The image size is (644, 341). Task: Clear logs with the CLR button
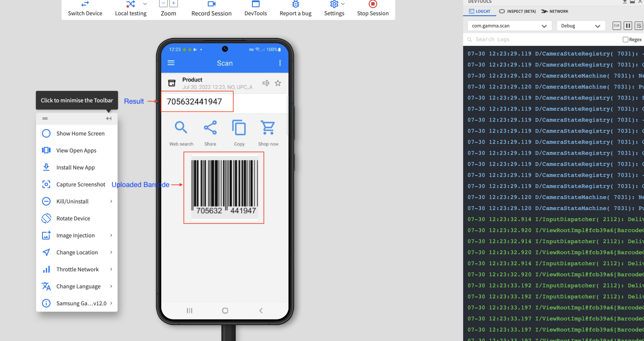point(616,25)
